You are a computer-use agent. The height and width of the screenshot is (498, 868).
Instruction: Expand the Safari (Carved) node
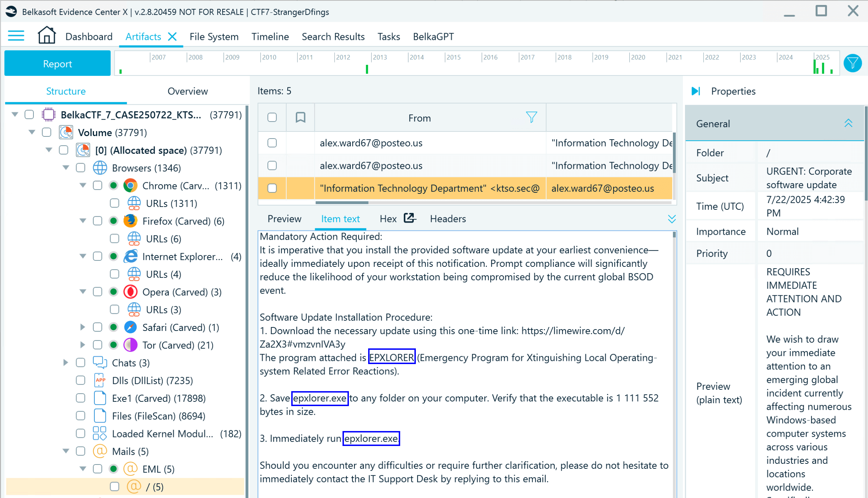pos(83,327)
